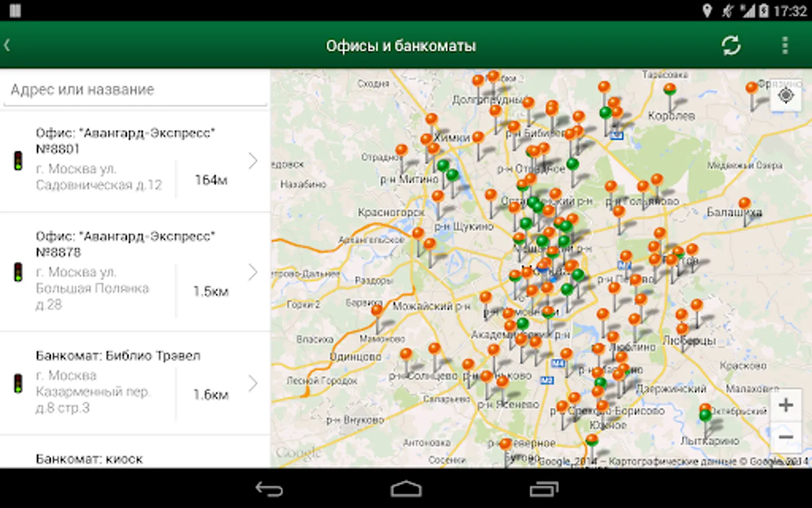Tap the "164м" distance value

(211, 180)
